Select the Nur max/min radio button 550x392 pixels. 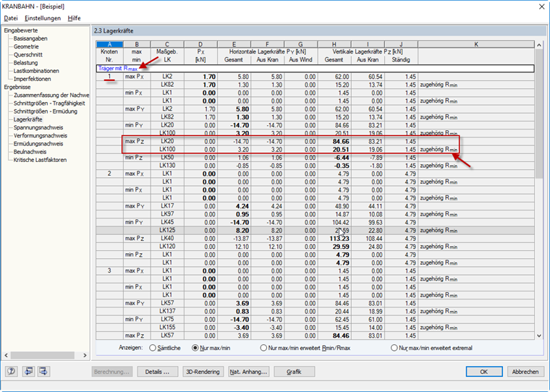pos(195,348)
